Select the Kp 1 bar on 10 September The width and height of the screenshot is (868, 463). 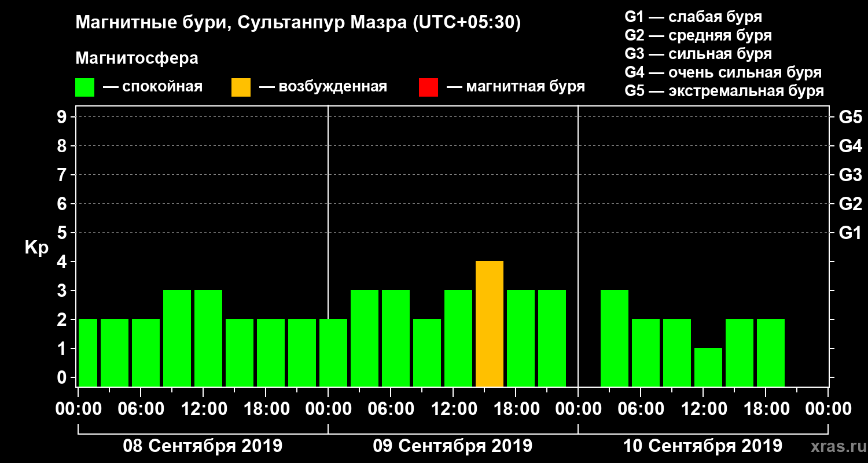pos(708,368)
